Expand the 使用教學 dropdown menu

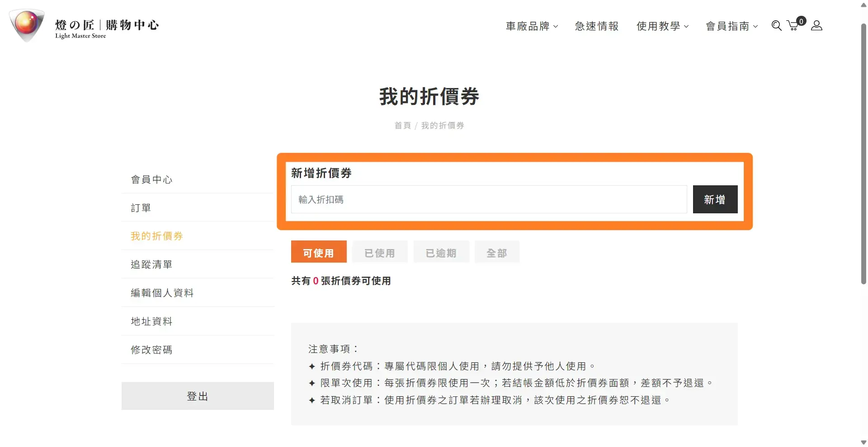pyautogui.click(x=662, y=26)
